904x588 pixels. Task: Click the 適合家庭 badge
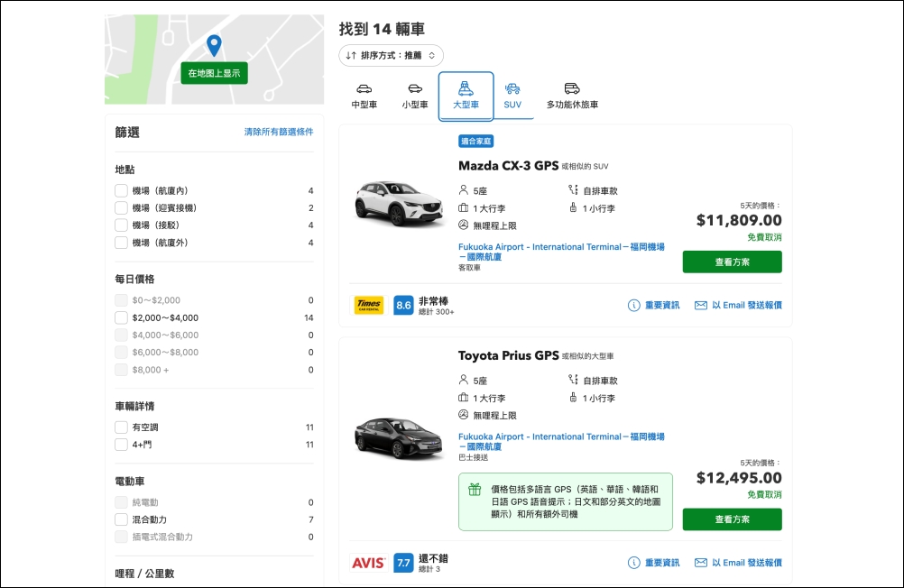476,142
